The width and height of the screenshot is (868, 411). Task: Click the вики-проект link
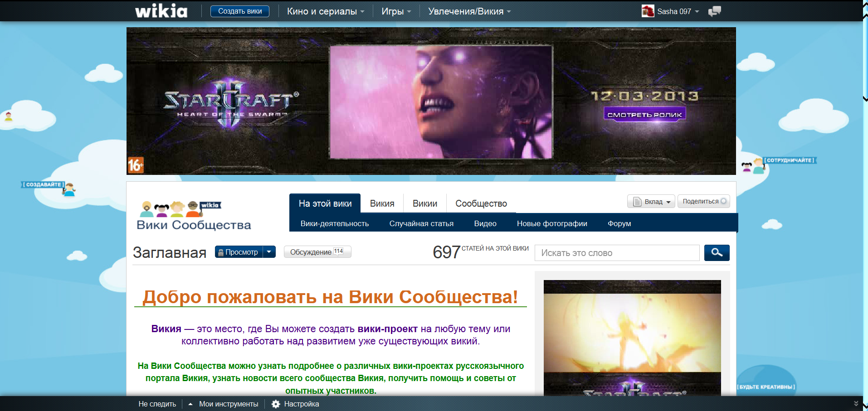click(x=387, y=329)
